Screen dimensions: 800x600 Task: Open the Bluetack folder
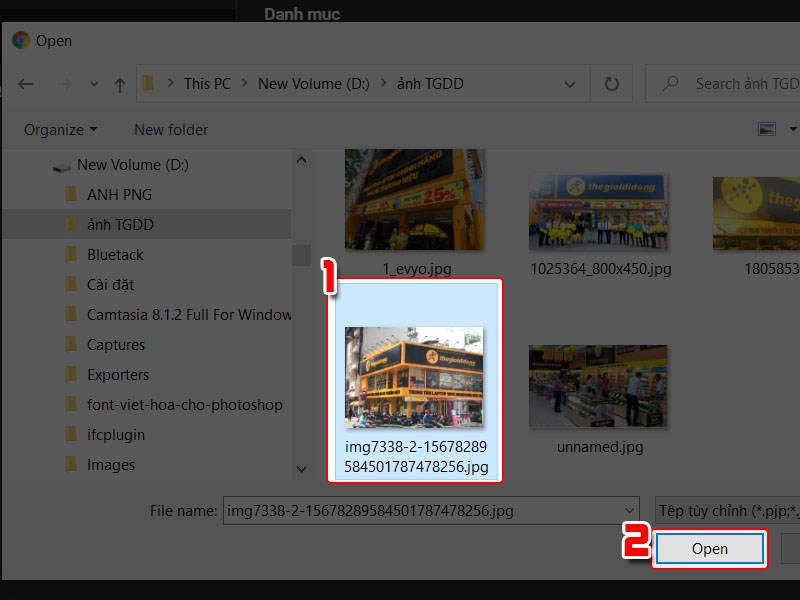point(115,255)
